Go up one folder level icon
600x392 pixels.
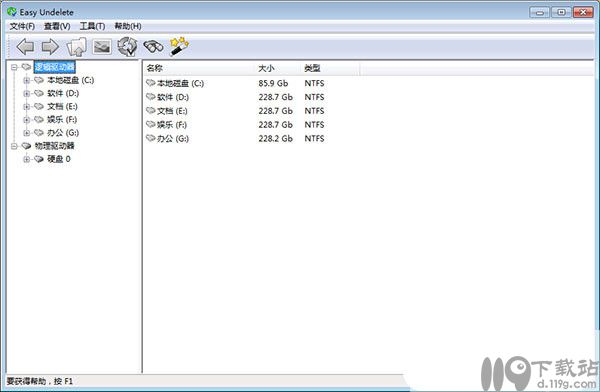77,47
